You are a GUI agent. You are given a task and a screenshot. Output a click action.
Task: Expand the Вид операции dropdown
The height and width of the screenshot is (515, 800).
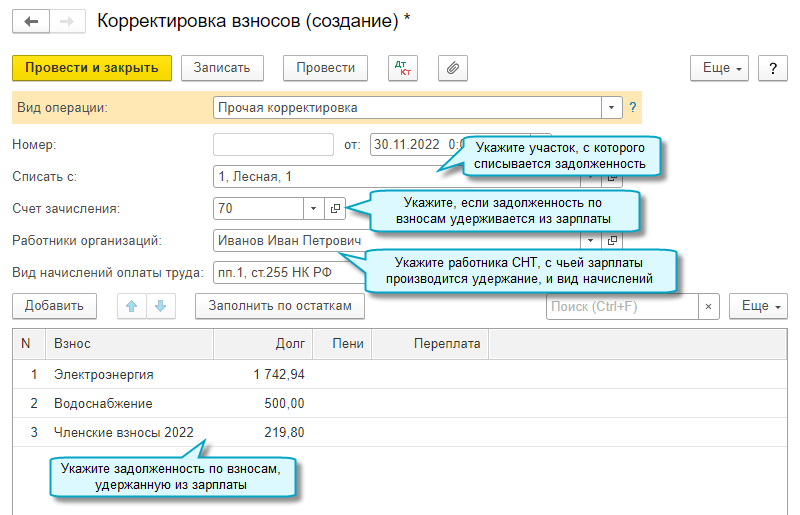[611, 107]
